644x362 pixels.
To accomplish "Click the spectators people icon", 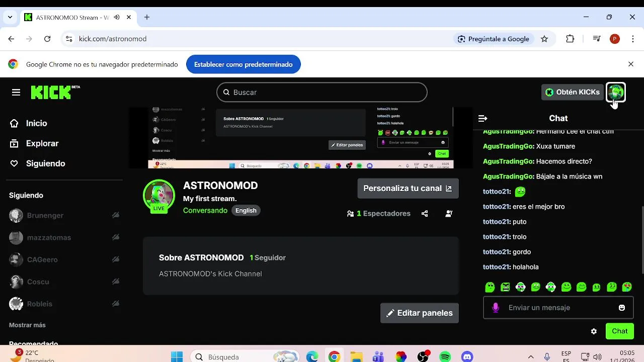I will [x=350, y=214].
